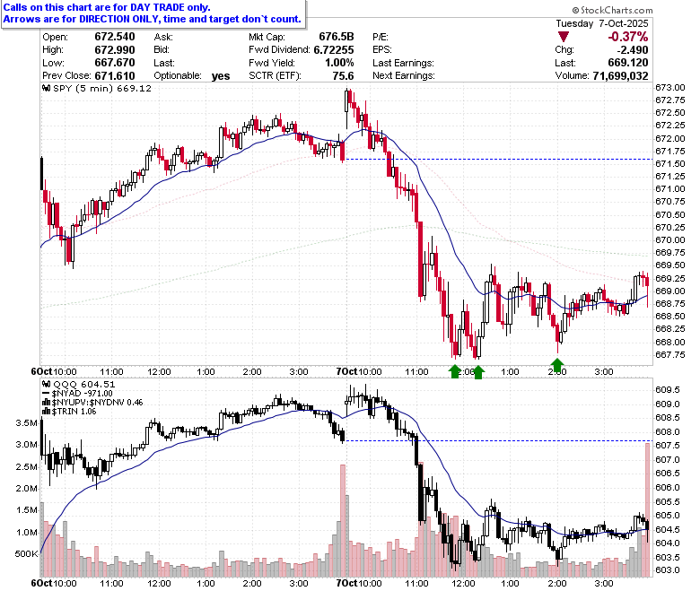The image size is (700, 591).
Task: Click the 673.00 label on the price axis
Action: [670, 87]
